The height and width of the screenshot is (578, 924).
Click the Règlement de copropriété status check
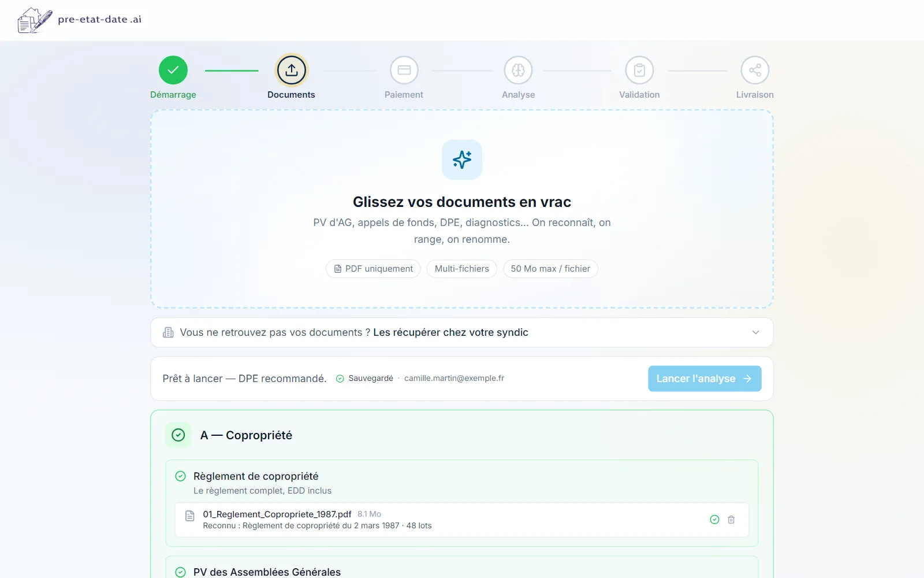tap(180, 476)
